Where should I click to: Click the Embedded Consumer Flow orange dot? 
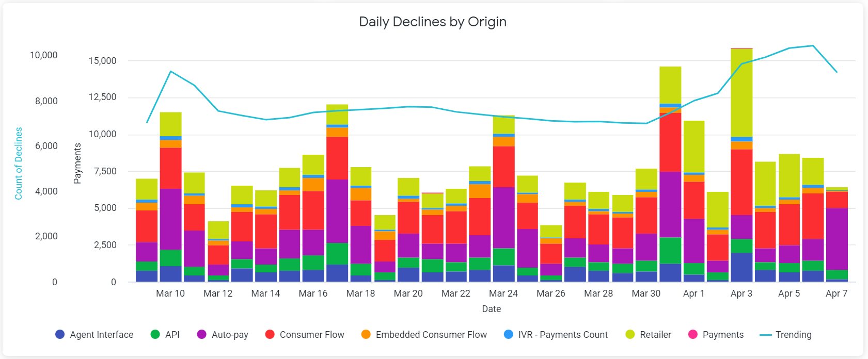(366, 334)
